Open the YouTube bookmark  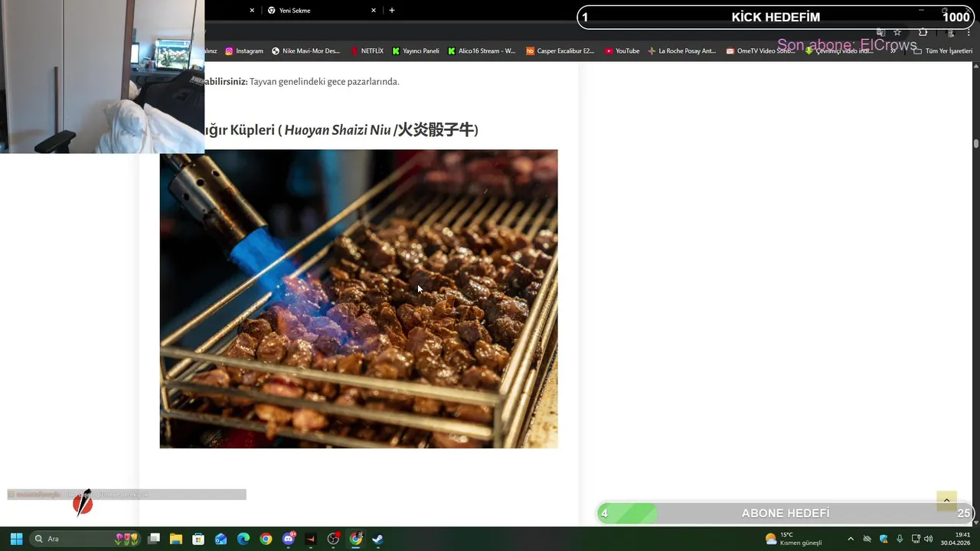[622, 51]
